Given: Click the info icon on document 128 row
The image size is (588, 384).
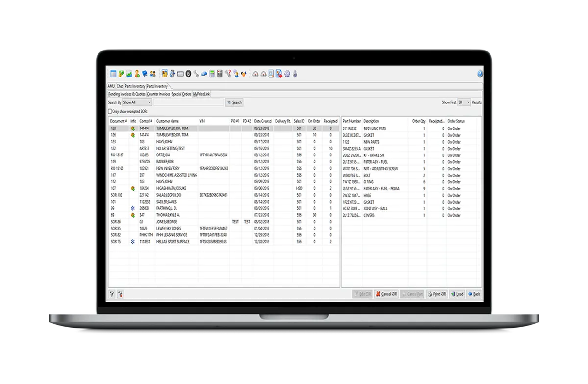Looking at the screenshot, I should pos(133,128).
